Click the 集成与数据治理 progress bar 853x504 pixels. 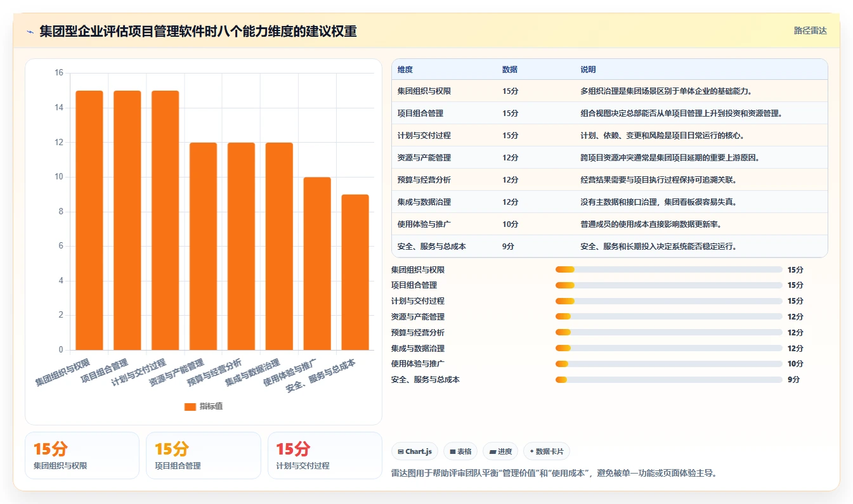point(668,348)
